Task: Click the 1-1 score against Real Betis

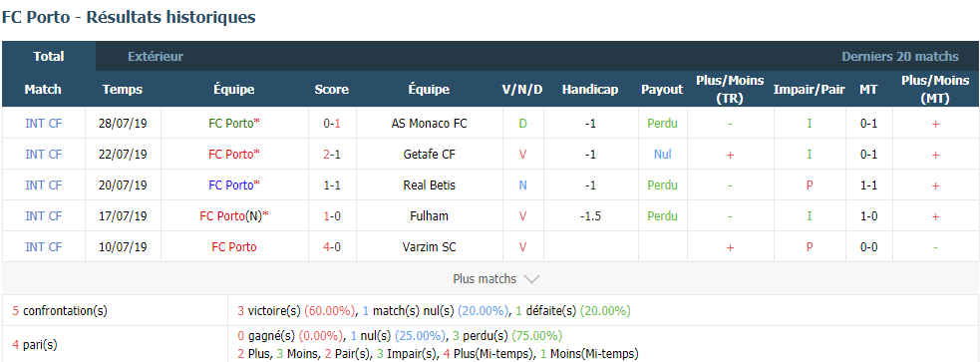Action: coord(331,185)
